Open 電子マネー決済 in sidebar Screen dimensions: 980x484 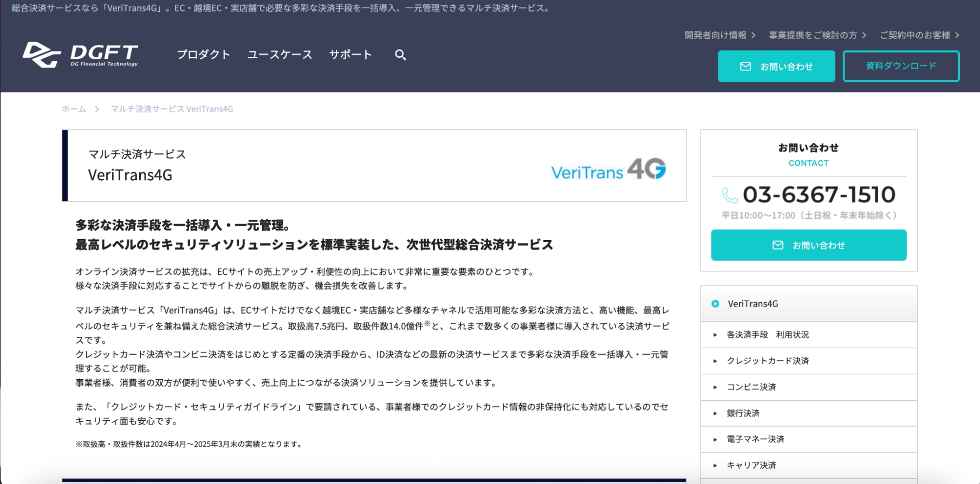[x=755, y=439]
